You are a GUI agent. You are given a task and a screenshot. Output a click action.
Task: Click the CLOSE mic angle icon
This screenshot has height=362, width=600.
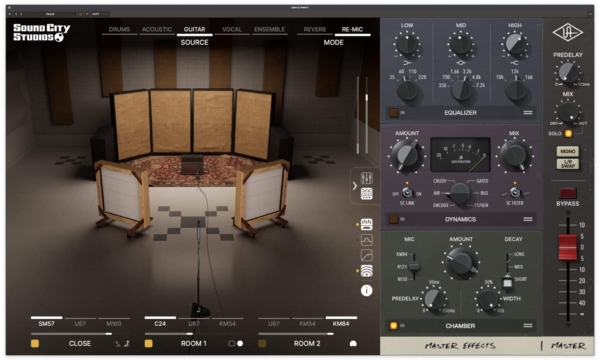126,344
